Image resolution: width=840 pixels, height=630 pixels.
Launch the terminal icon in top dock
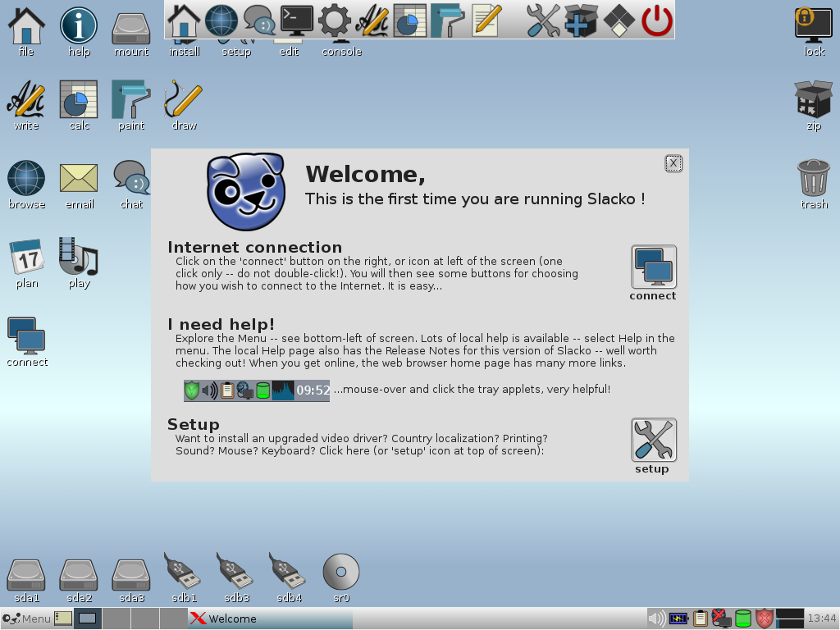[x=297, y=21]
